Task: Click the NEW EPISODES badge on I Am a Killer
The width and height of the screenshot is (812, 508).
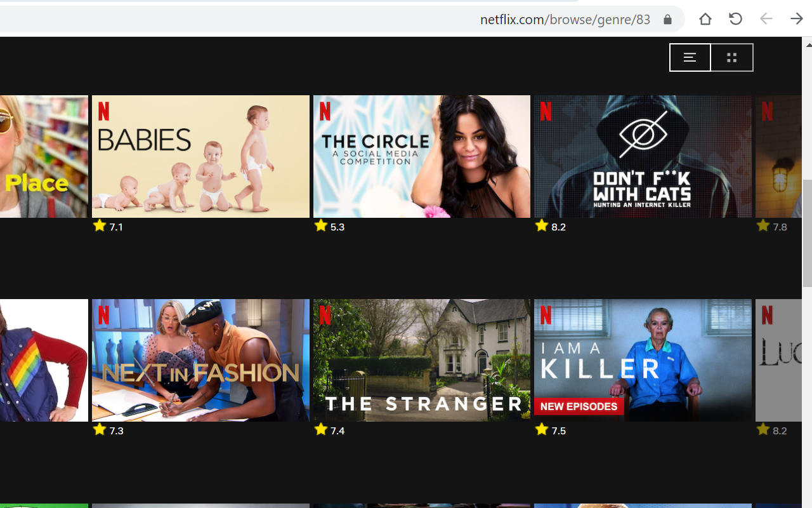Action: point(579,406)
